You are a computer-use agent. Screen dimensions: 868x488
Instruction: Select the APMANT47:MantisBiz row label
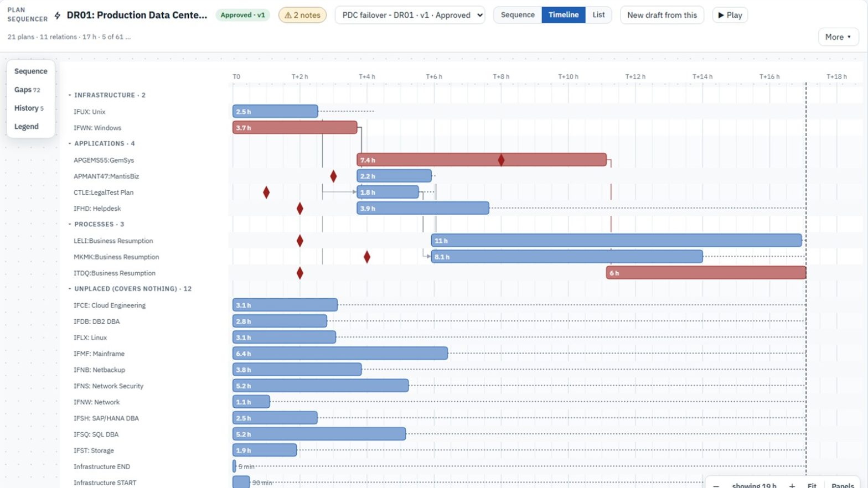point(106,176)
